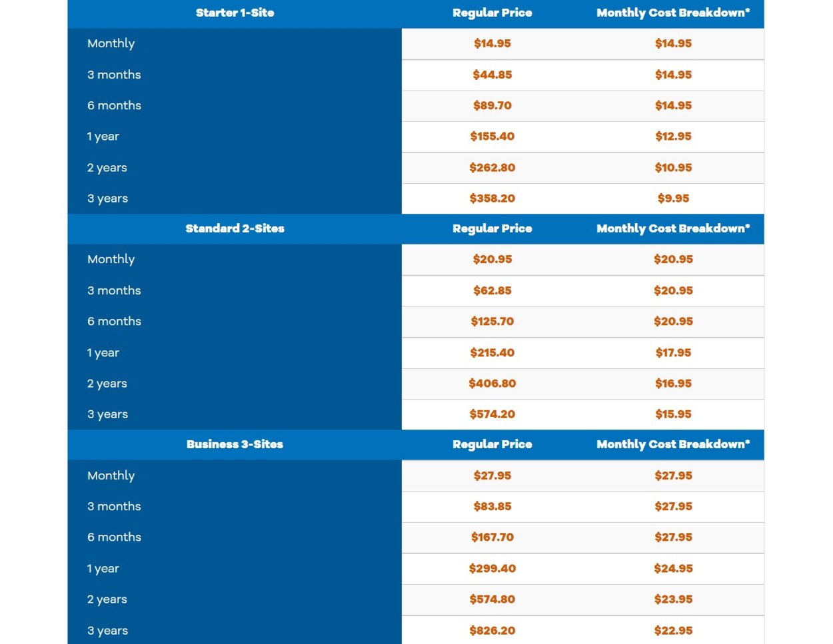Click Standard 6 months price $125.70
Viewport: 833px width, 644px height.
coord(492,321)
